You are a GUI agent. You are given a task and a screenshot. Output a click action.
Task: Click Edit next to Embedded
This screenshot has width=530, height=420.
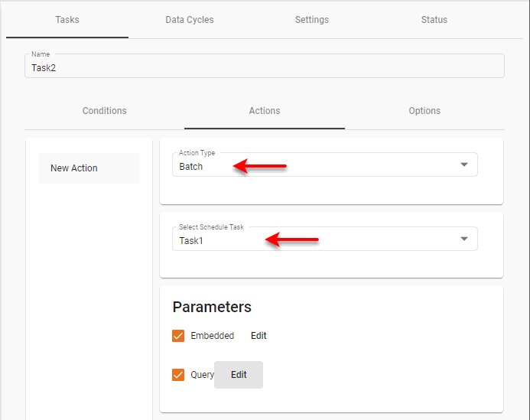click(x=258, y=336)
